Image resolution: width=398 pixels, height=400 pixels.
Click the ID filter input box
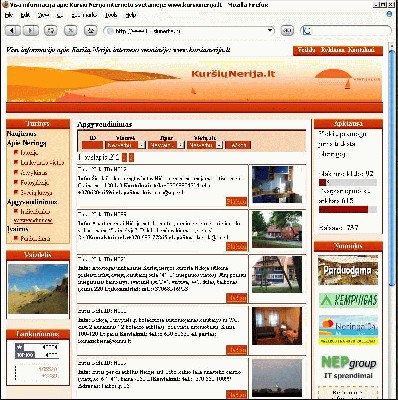click(92, 145)
